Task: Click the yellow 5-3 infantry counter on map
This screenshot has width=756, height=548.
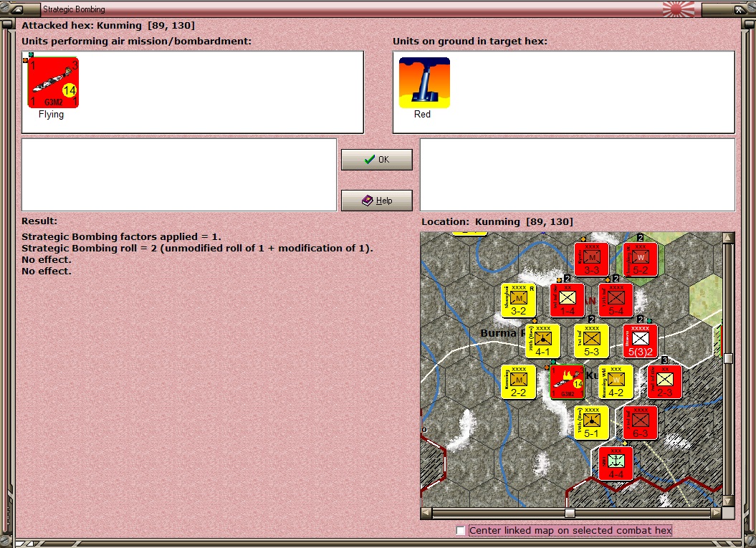Action: point(592,341)
